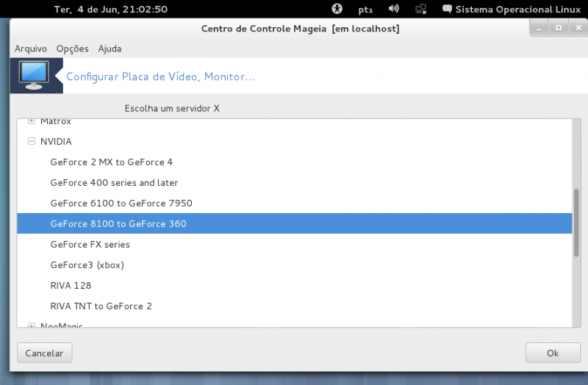This screenshot has width=588, height=385.
Task: Open the network disconnected status icon
Action: (420, 9)
